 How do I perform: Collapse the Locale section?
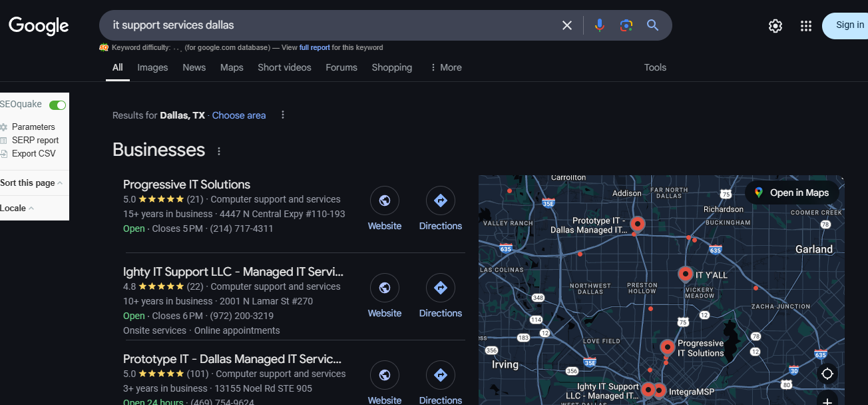[17, 208]
